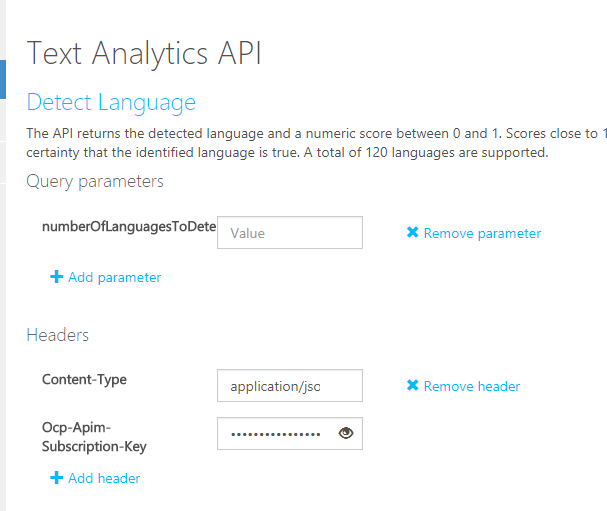Click into the masked subscription key field
The width and height of the screenshot is (607, 511).
tap(275, 434)
